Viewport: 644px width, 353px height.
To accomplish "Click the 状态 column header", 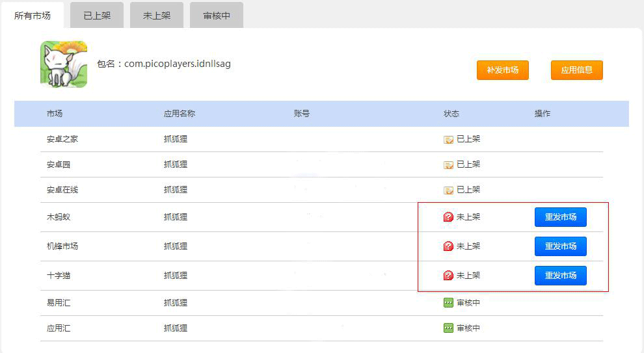I will tap(451, 114).
